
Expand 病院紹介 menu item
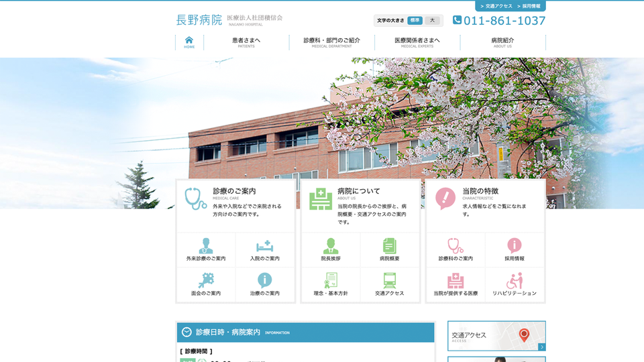tap(502, 42)
